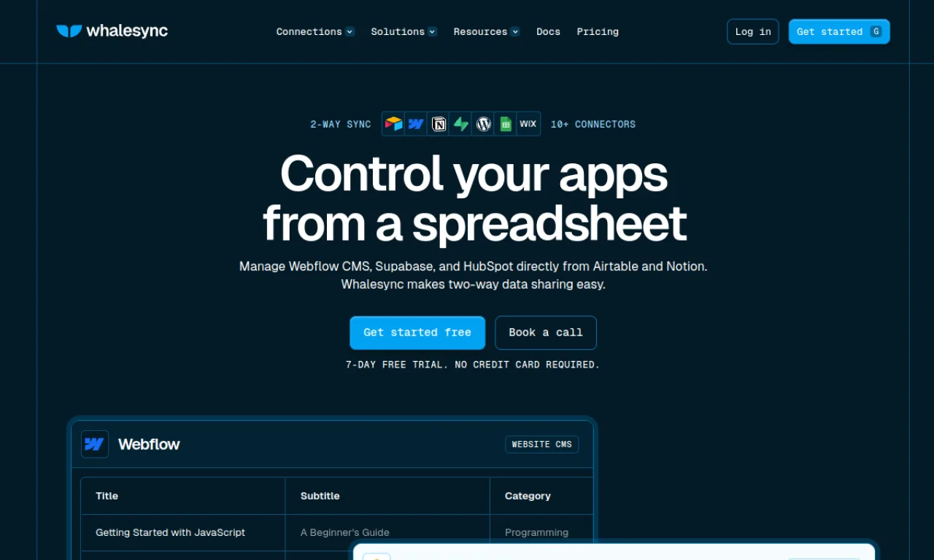The width and height of the screenshot is (934, 560).
Task: Click the Webflow icon in table card
Action: tap(95, 444)
